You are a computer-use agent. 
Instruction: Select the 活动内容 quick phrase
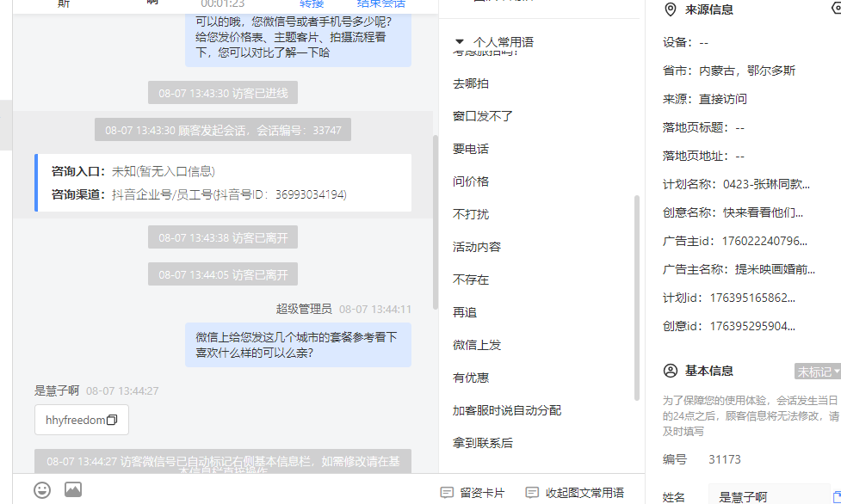click(477, 247)
